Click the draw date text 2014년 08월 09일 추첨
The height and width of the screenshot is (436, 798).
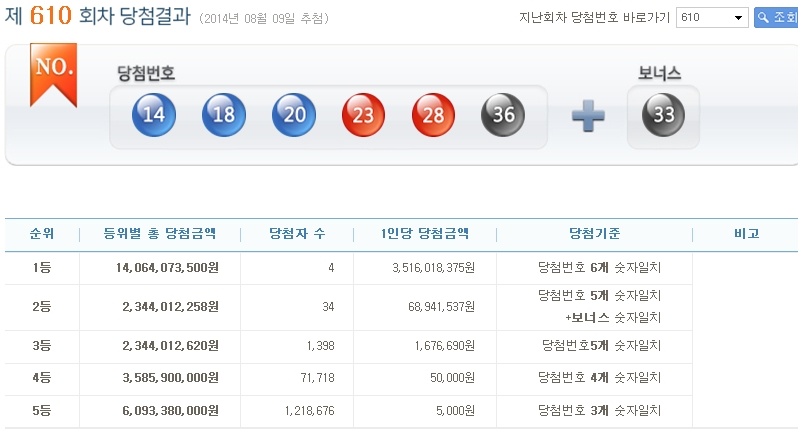tap(264, 19)
